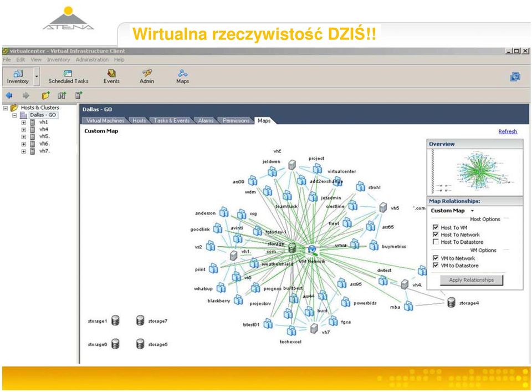532x392 pixels.
Task: Select the anderson VM icon
Action: [224, 212]
